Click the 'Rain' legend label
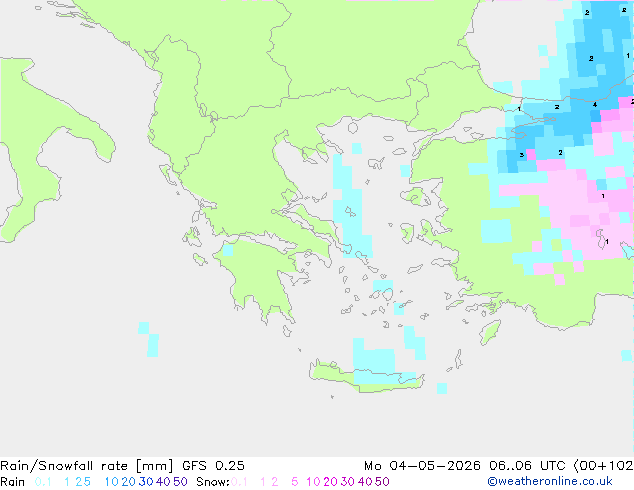Image resolution: width=634 pixels, height=490 pixels. 13,482
